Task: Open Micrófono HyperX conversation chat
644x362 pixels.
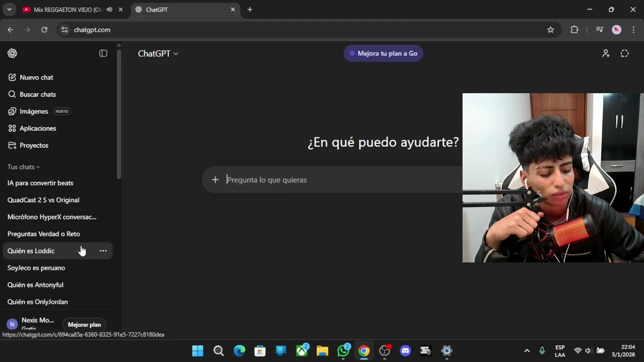Action: click(x=58, y=217)
